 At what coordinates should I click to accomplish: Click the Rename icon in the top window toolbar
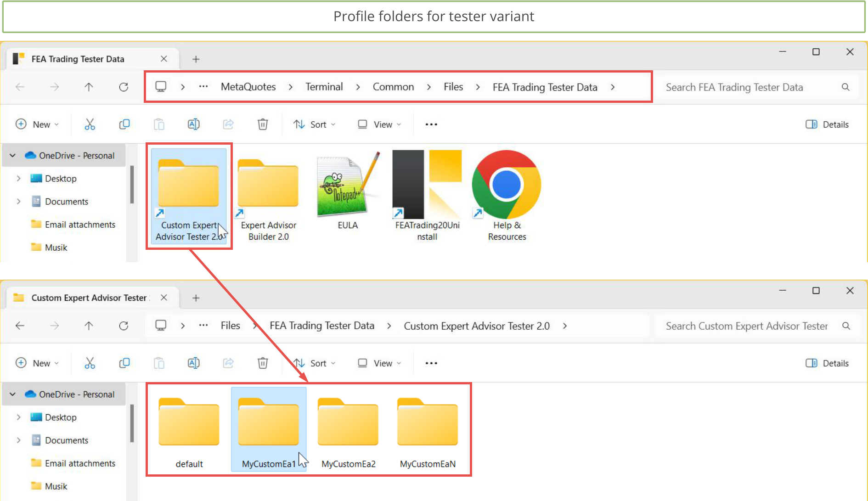[x=193, y=124]
